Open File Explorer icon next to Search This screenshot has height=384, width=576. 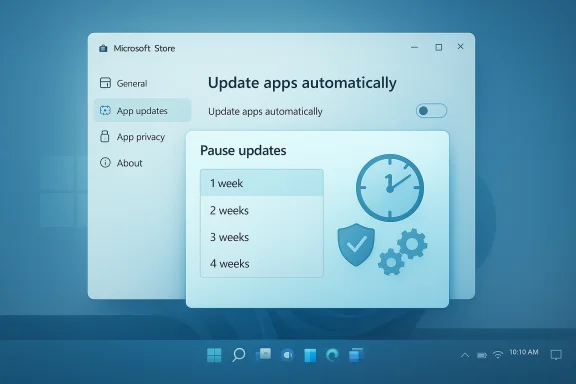263,354
